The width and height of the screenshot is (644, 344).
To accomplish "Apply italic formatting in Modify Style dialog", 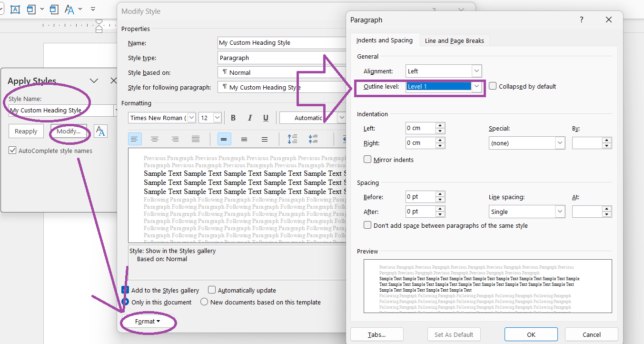I will click(249, 117).
